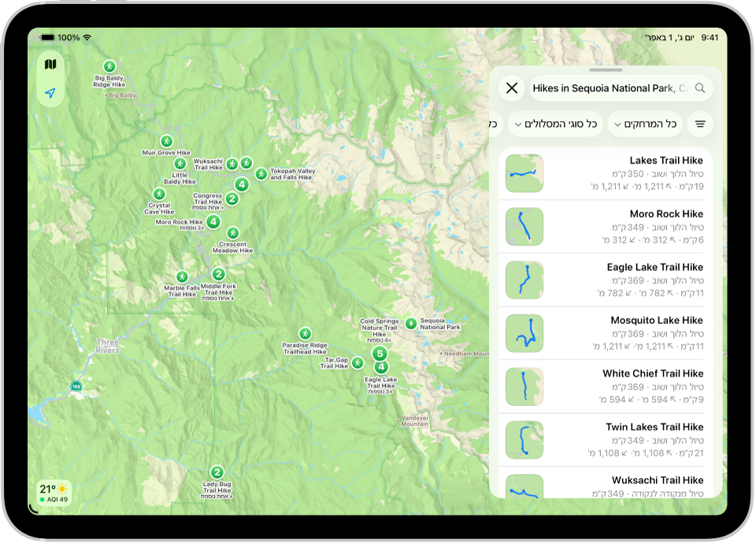This screenshot has width=756, height=543.
Task: Tap the panel grabber handle
Action: point(606,70)
